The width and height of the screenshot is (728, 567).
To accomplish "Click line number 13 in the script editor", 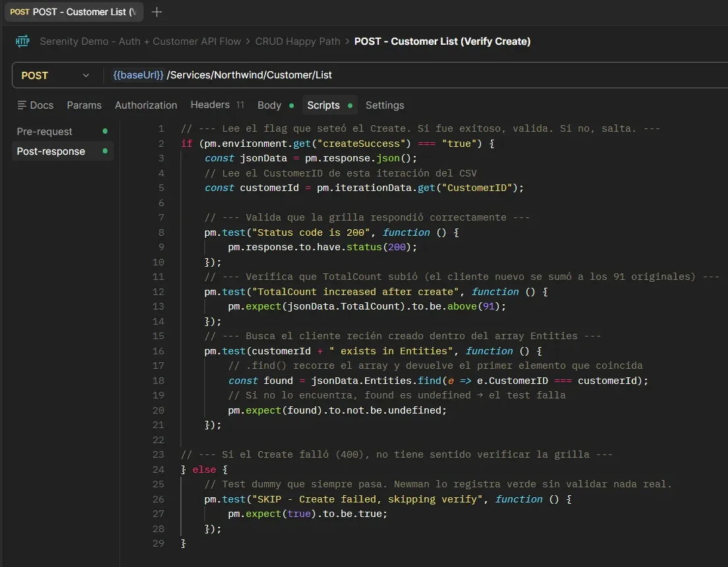I will pyautogui.click(x=158, y=307).
